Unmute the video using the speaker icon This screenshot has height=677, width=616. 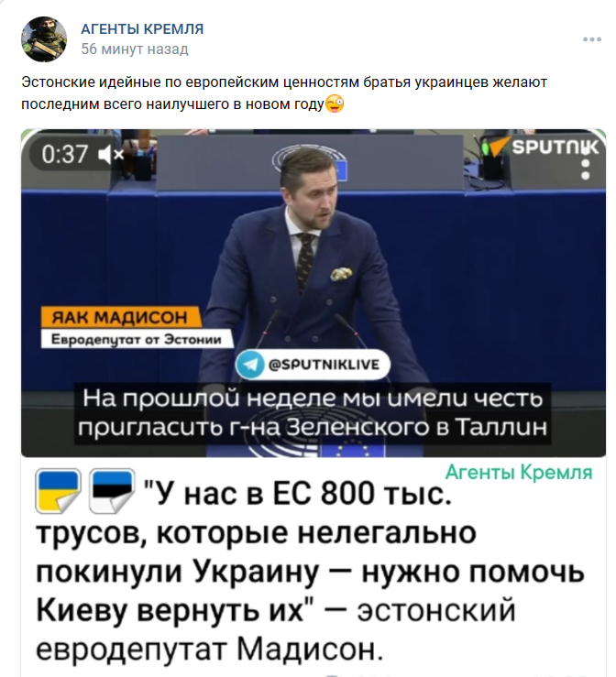click(x=111, y=155)
